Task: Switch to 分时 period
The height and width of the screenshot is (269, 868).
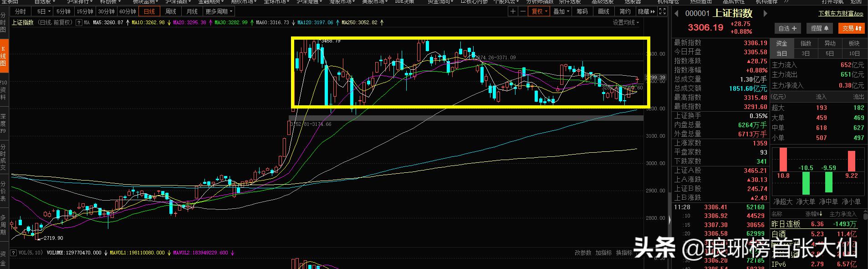Action: tap(20, 11)
